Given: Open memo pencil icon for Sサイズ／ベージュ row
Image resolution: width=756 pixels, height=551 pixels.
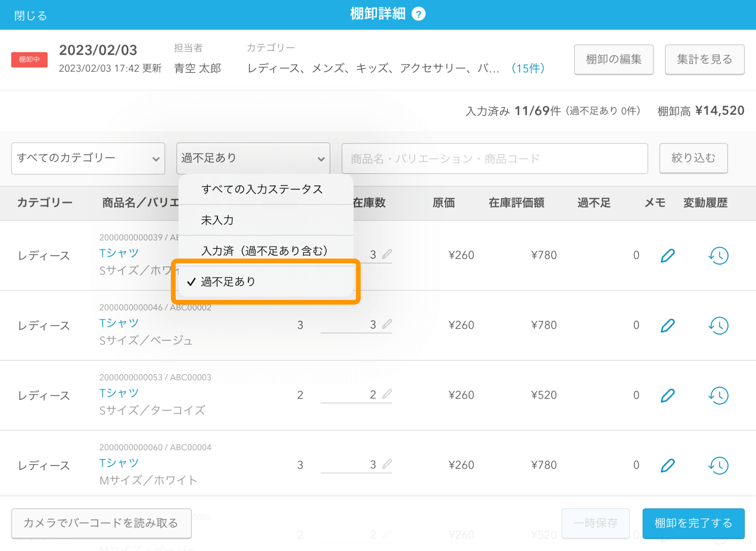Looking at the screenshot, I should click(668, 325).
